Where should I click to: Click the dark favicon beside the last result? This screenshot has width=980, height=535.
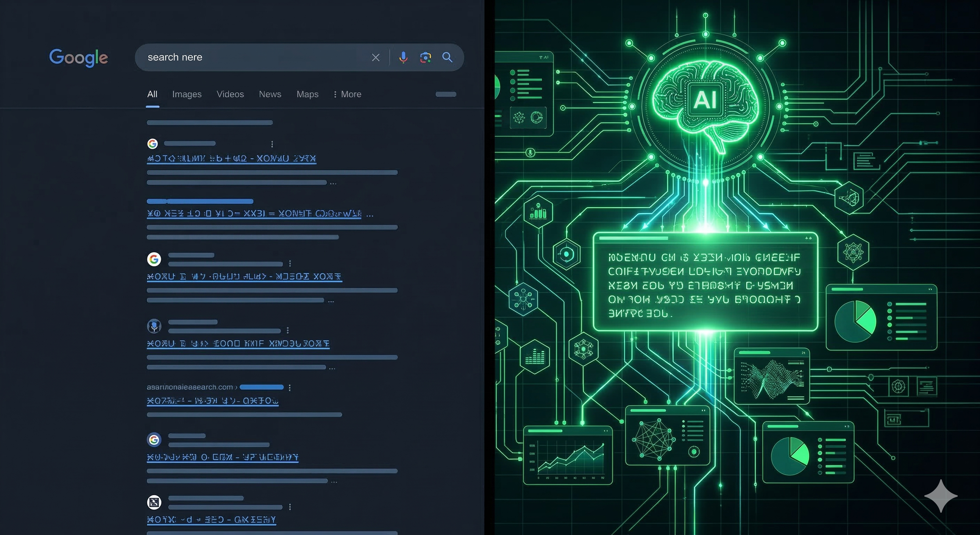pyautogui.click(x=154, y=502)
